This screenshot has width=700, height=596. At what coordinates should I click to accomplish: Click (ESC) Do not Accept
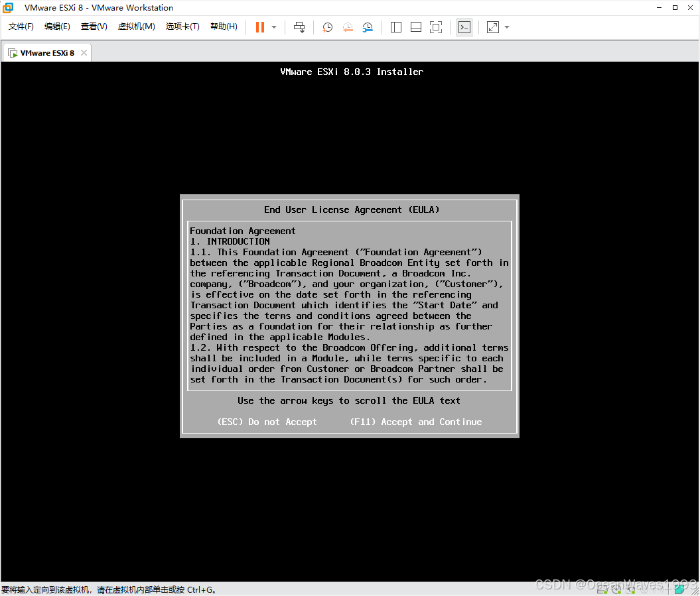(267, 422)
